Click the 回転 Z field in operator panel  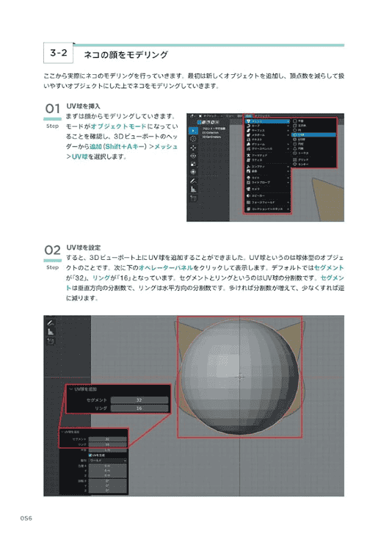(107, 491)
